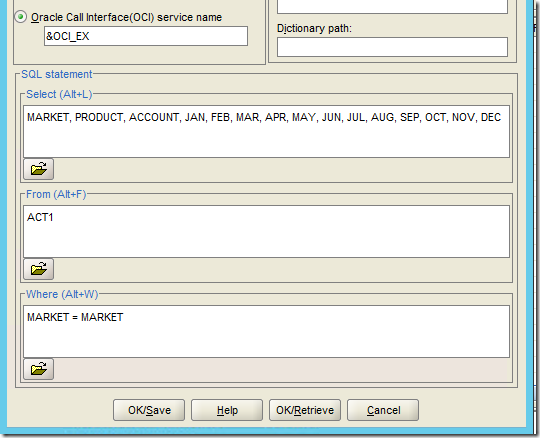This screenshot has width=540, height=438.
Task: Click the Select (Alt+L) group label
Action: [59, 94]
